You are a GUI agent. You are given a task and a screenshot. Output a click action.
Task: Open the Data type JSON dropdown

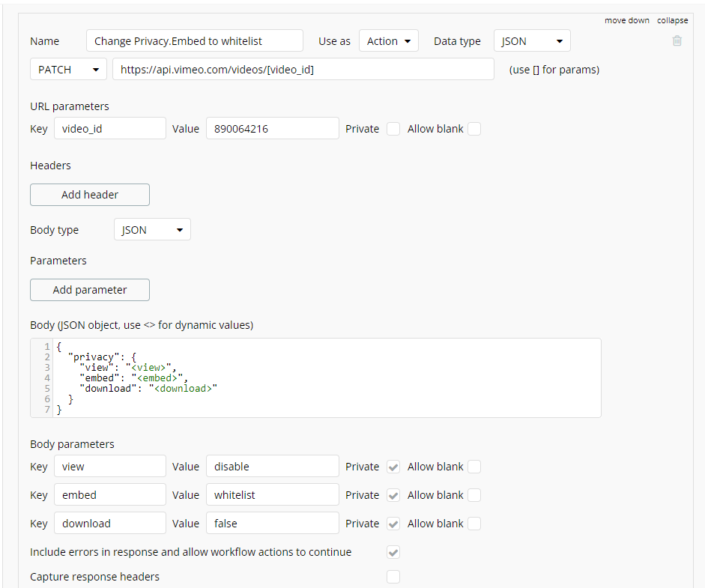[532, 41]
